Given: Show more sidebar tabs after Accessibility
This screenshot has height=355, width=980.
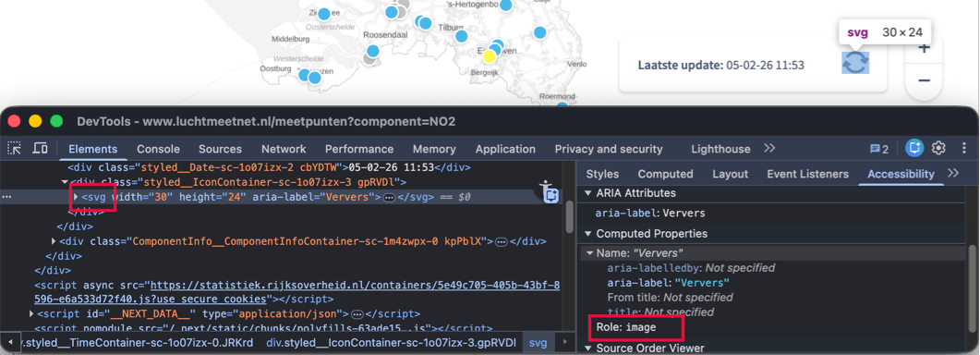Looking at the screenshot, I should pyautogui.click(x=953, y=174).
